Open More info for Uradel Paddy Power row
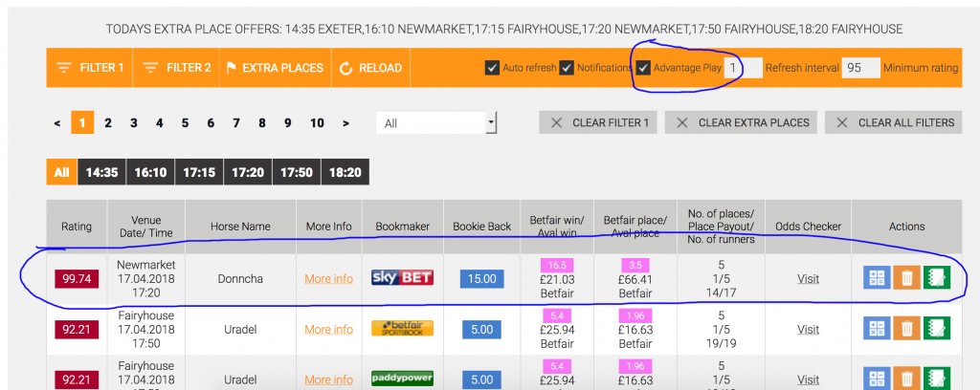Viewport: 980px width, 390px height. (329, 379)
